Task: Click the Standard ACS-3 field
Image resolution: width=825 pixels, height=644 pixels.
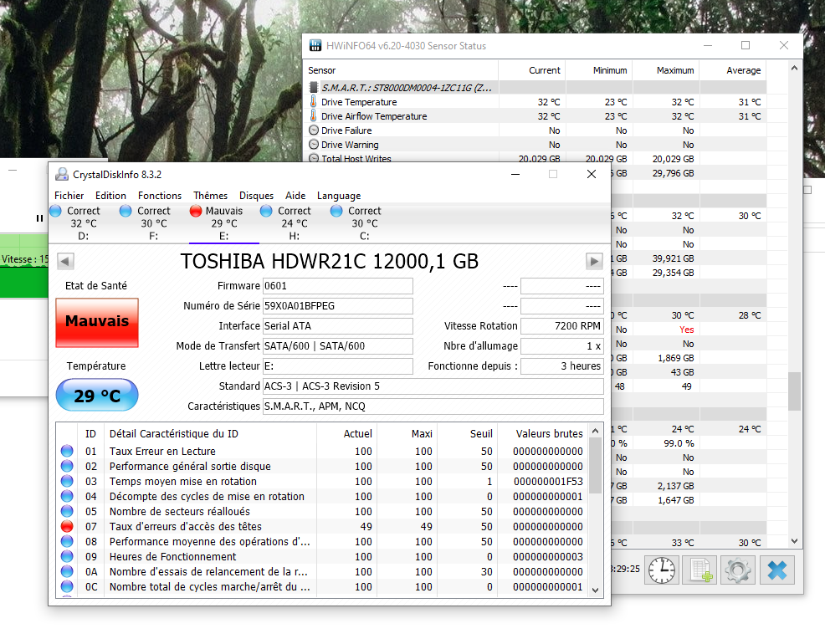Action: pyautogui.click(x=433, y=386)
